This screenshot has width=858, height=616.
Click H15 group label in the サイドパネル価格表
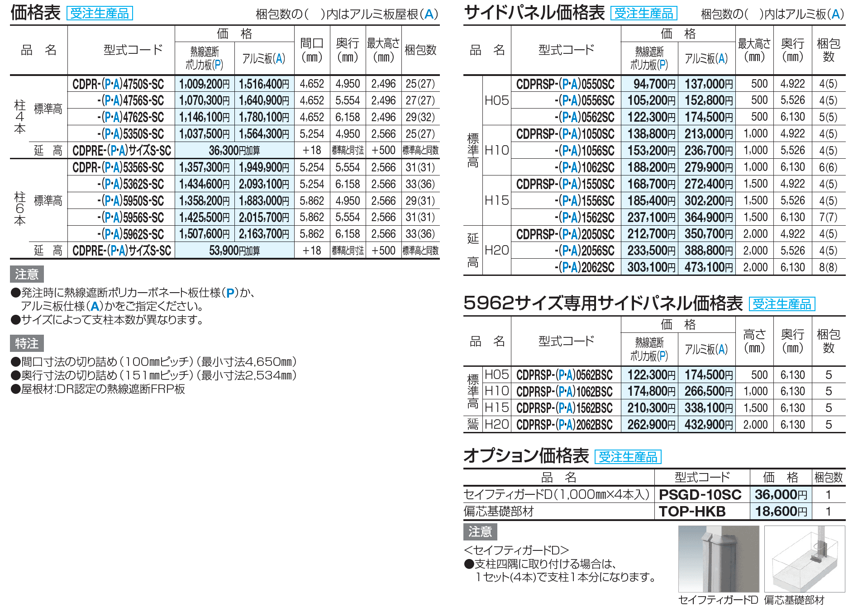[497, 200]
